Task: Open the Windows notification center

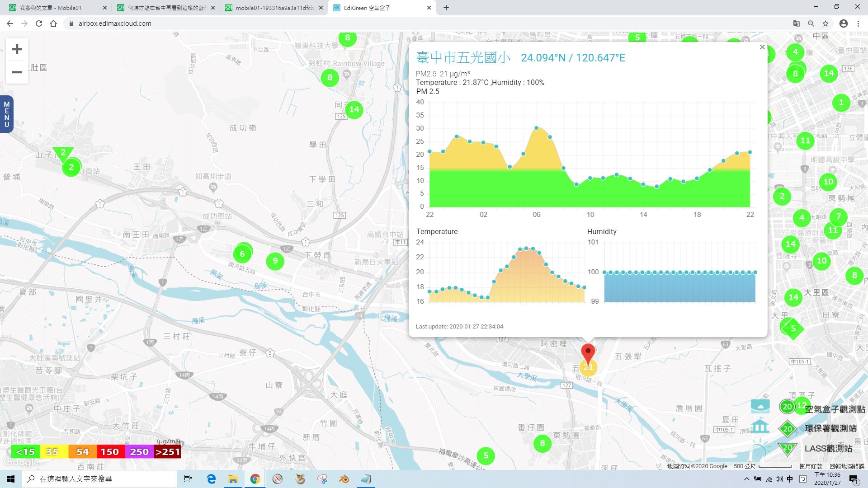Action: point(854,479)
